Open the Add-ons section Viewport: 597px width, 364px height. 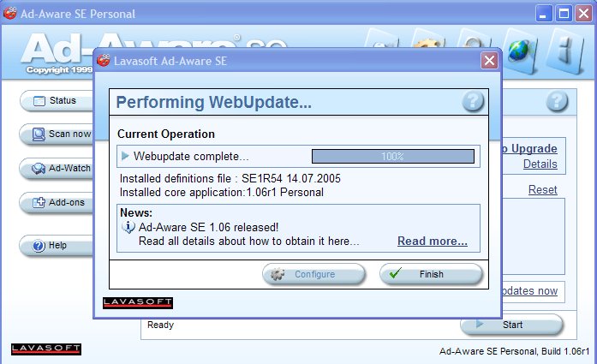(x=57, y=203)
